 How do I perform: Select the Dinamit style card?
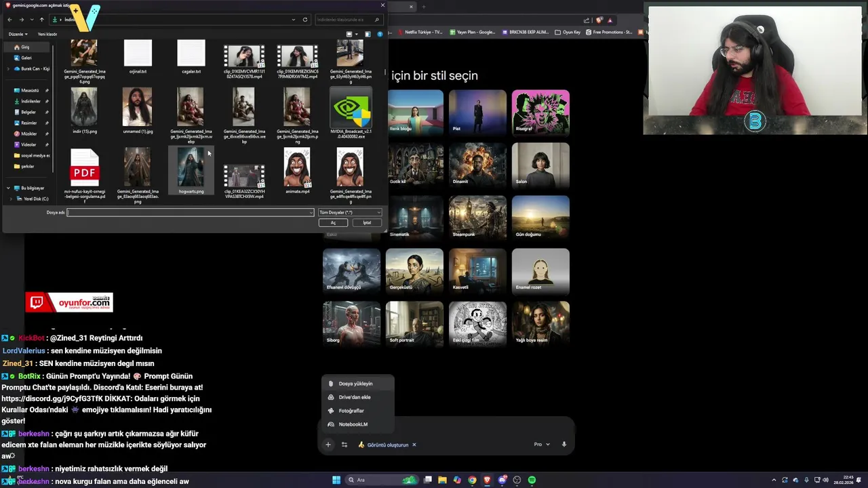coord(477,165)
